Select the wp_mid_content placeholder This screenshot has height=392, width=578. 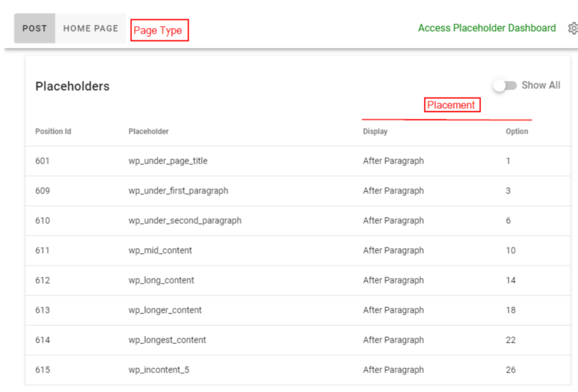pos(160,250)
